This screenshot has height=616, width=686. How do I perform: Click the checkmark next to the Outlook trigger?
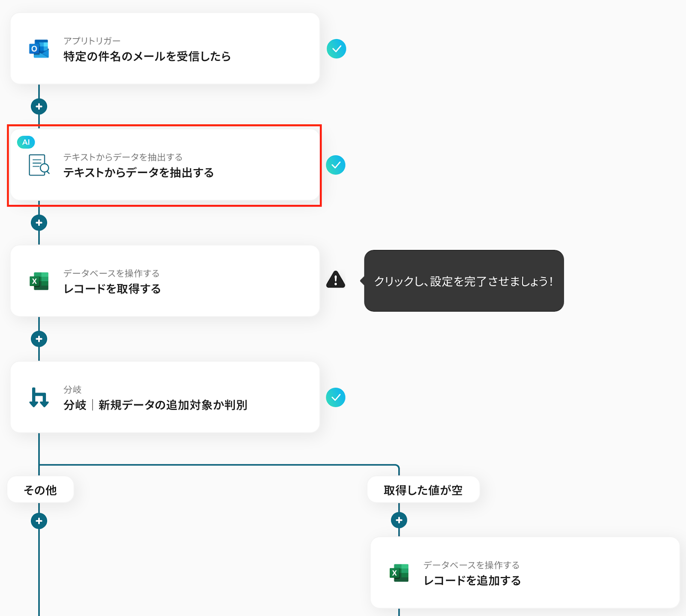point(337,49)
